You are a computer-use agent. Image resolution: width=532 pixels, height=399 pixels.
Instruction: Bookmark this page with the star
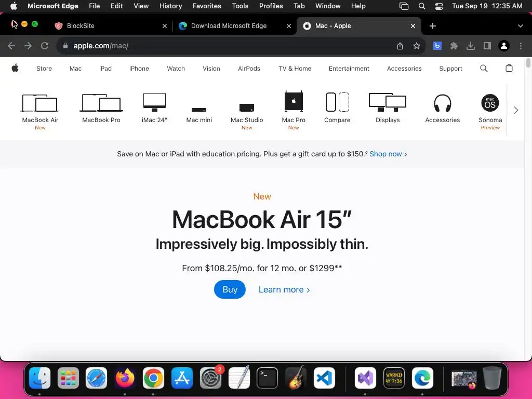tap(417, 46)
